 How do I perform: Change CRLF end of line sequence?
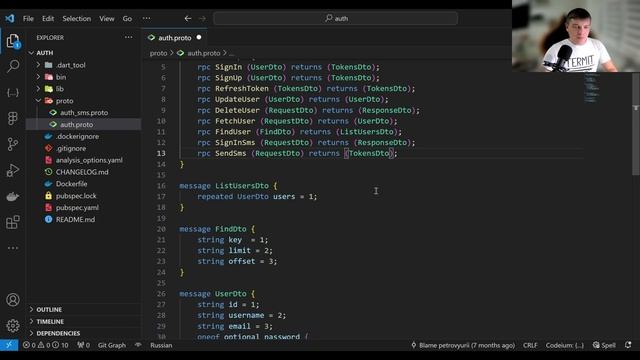[530, 345]
